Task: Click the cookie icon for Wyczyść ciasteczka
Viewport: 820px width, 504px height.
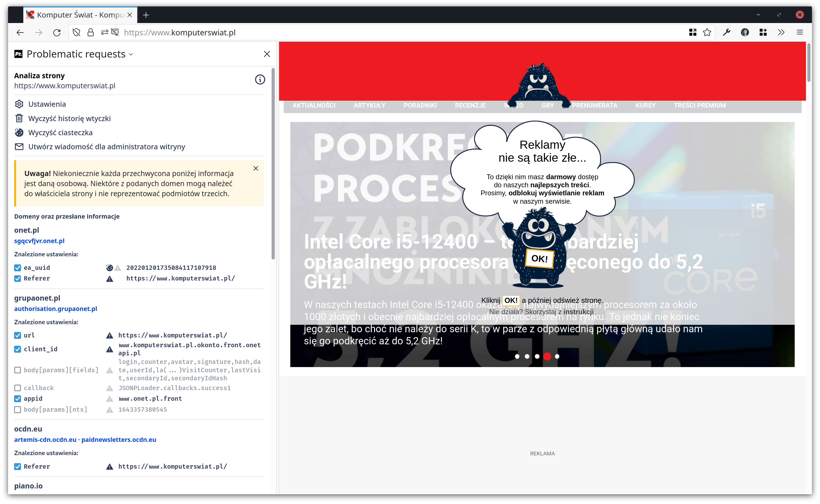Action: coord(19,133)
